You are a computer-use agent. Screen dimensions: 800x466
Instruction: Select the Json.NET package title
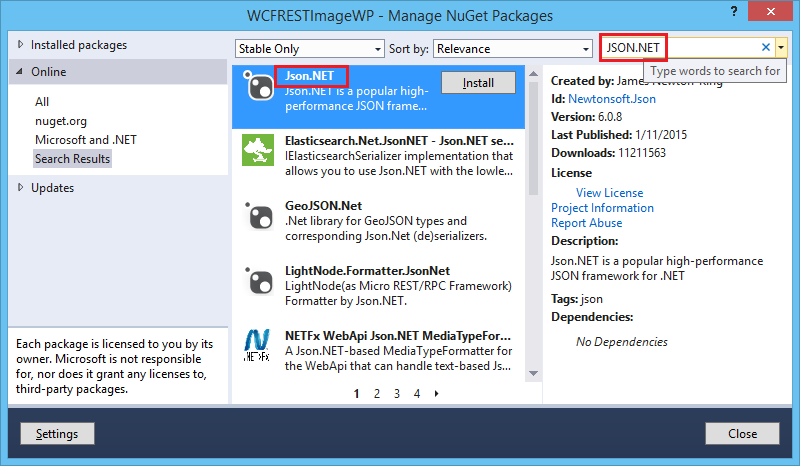309,76
